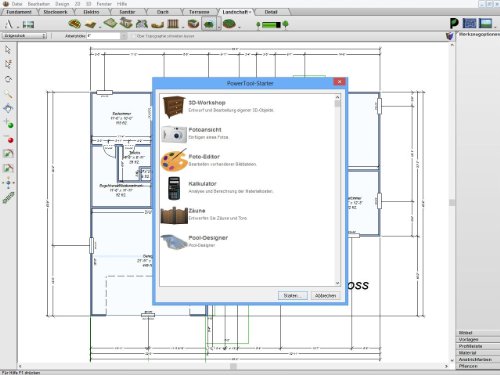Switch to the Stockwerk tab
Viewport: 500px width, 375px height.
coord(55,12)
